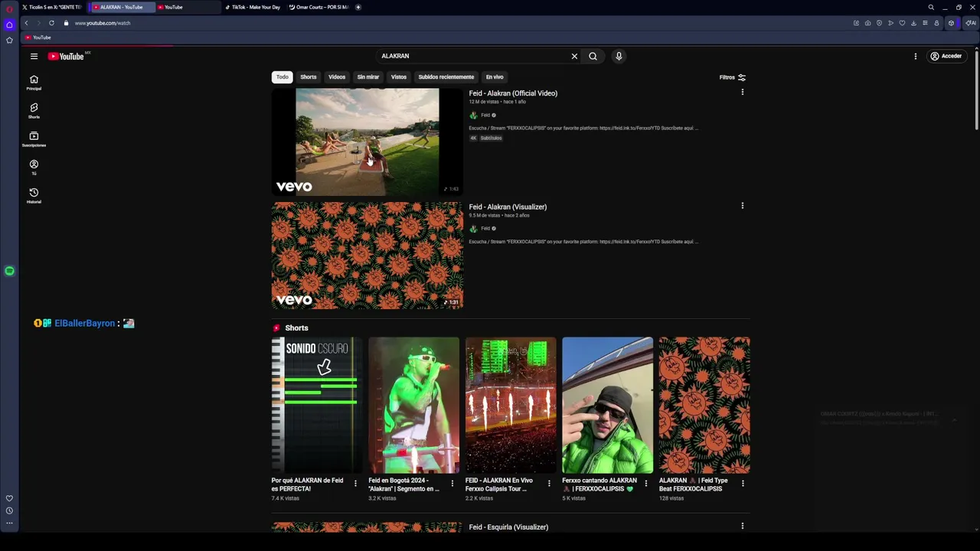The width and height of the screenshot is (980, 551).
Task: Select the Videos filter chip
Action: pyautogui.click(x=337, y=77)
